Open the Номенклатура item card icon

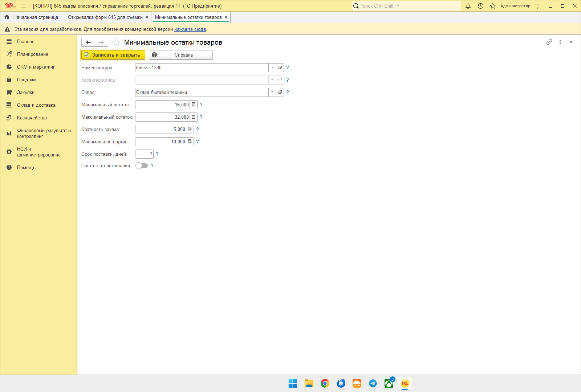coord(280,68)
